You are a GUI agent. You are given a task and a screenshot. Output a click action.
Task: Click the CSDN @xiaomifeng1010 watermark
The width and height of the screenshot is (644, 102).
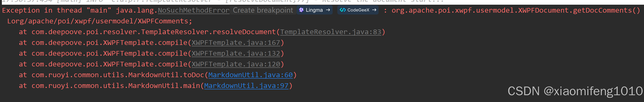tap(575, 91)
